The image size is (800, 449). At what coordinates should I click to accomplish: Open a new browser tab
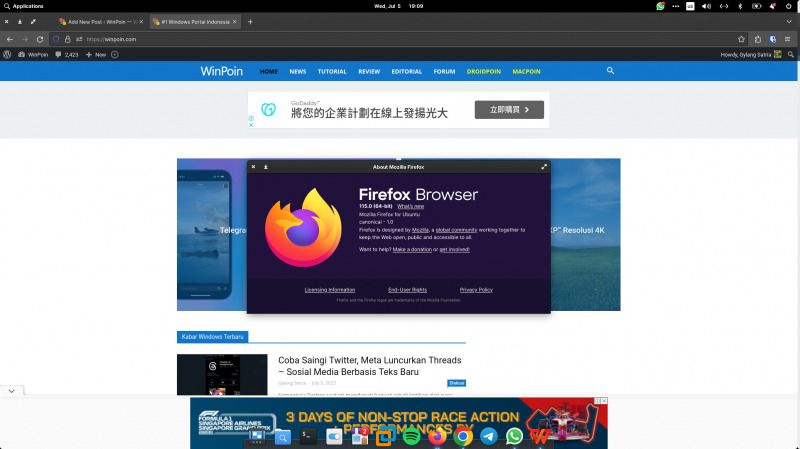point(250,22)
